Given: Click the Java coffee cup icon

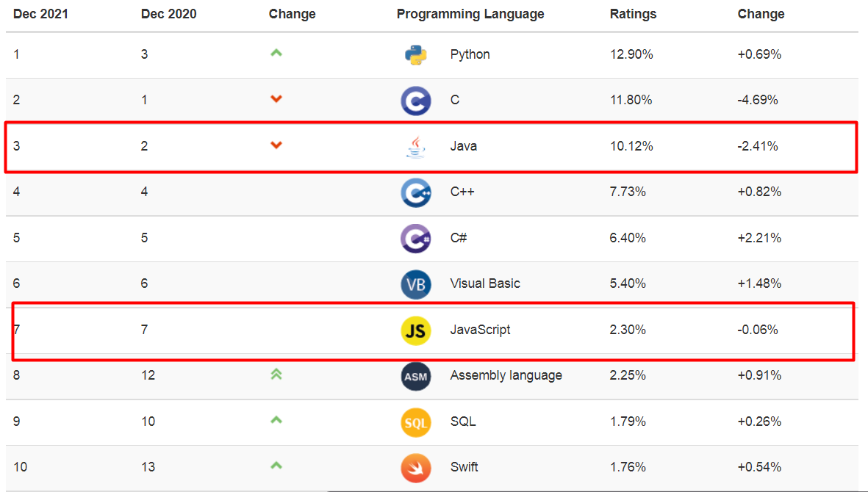Looking at the screenshot, I should pyautogui.click(x=416, y=147).
